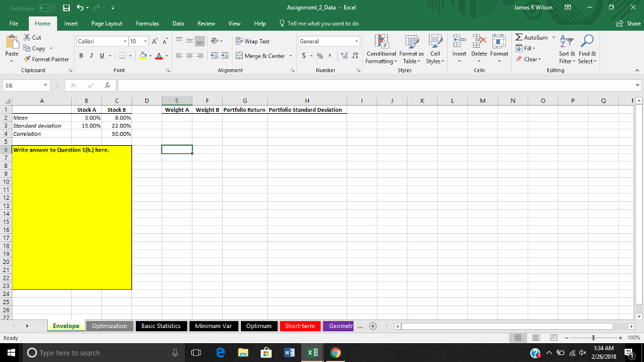Expand the formula bar
The height and width of the screenshot is (362, 644).
(x=637, y=85)
